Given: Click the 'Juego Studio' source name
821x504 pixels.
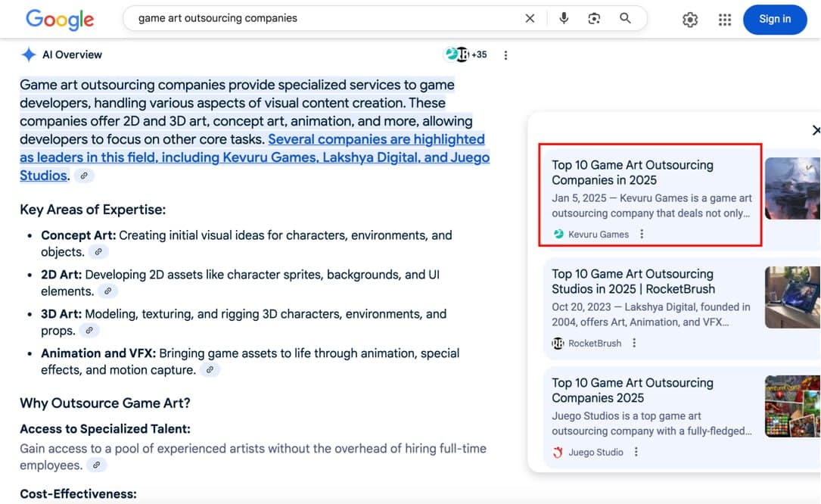Looking at the screenshot, I should 596,452.
